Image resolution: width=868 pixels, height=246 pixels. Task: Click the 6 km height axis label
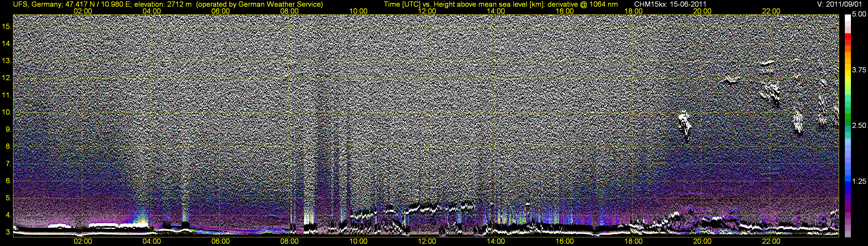pyautogui.click(x=8, y=181)
